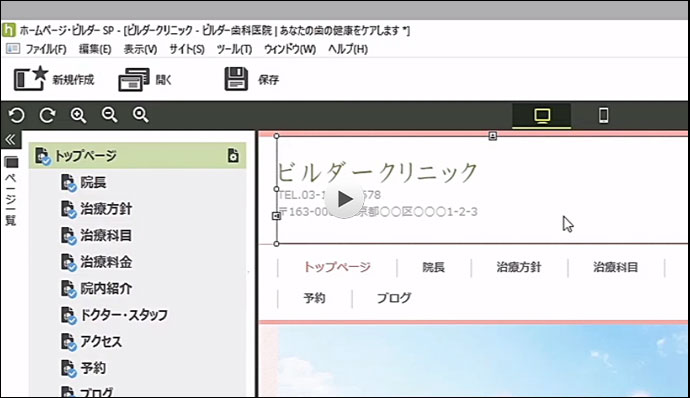
Task: Select ドクター・スタッフ page in the list
Action: tap(124, 315)
